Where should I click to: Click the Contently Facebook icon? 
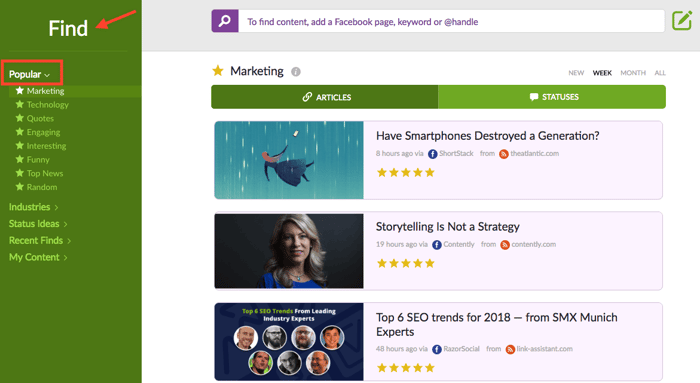437,245
